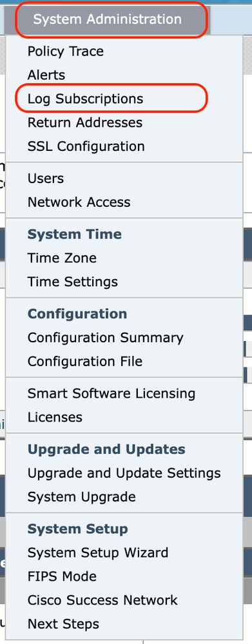Open the Next Steps item
This screenshot has height=644, width=252.
click(63, 624)
